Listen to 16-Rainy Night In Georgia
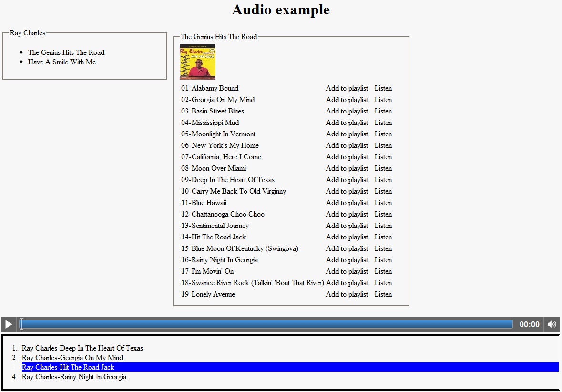 (383, 260)
